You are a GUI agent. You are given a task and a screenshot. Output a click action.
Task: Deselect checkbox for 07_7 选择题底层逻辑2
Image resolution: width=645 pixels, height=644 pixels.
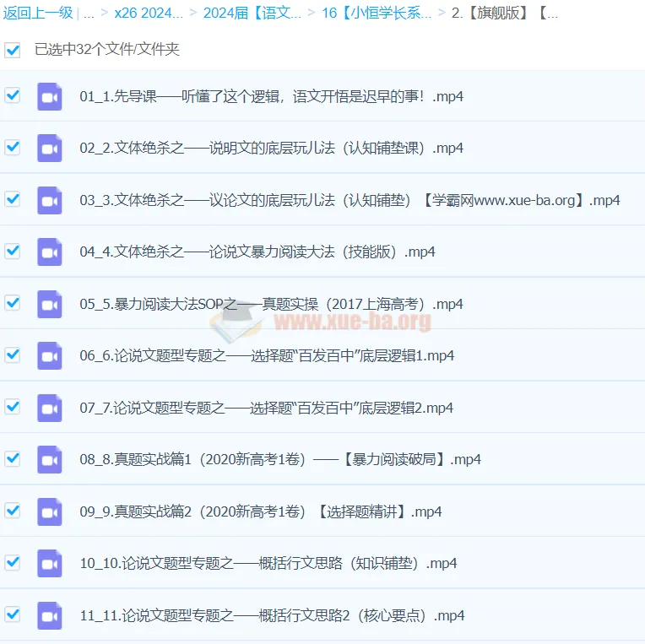click(13, 407)
